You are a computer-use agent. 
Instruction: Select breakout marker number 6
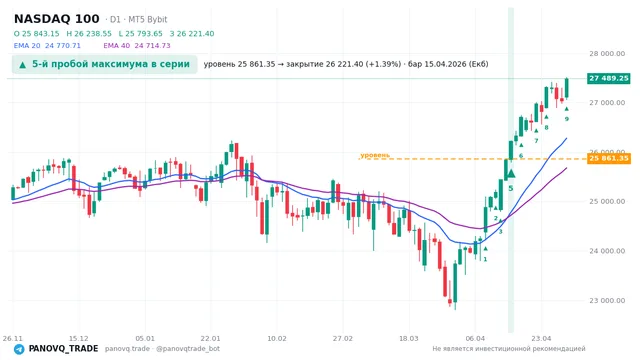coord(521,156)
